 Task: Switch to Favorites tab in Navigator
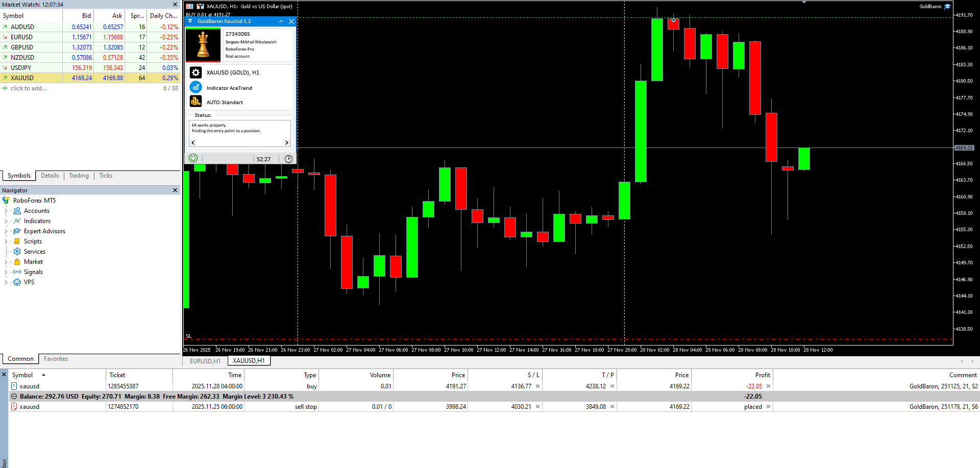tap(56, 359)
